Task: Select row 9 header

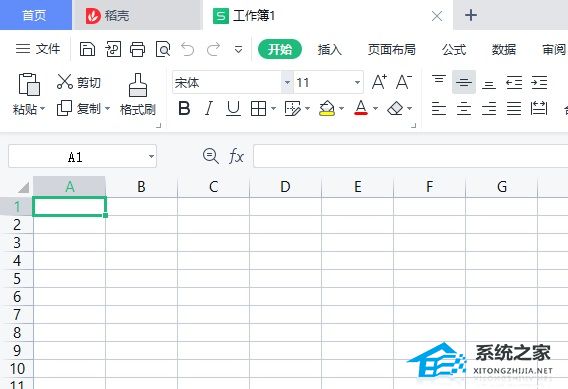Action: [17, 351]
